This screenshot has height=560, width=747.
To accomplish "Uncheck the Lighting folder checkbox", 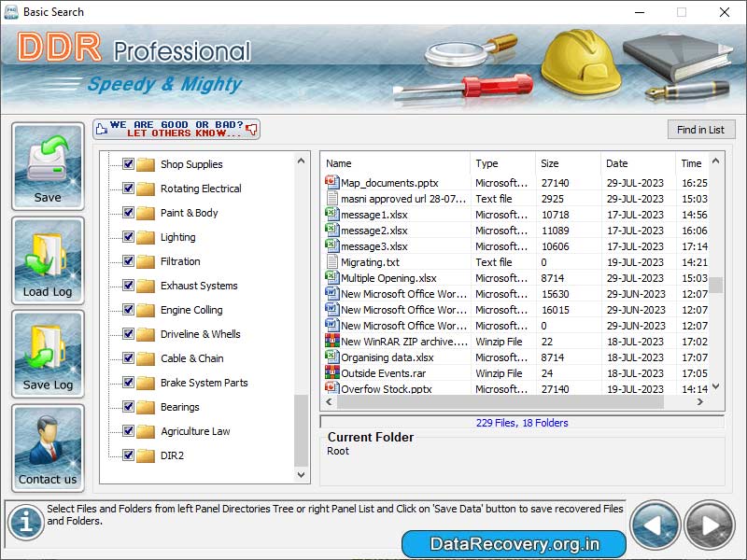I will coord(128,237).
